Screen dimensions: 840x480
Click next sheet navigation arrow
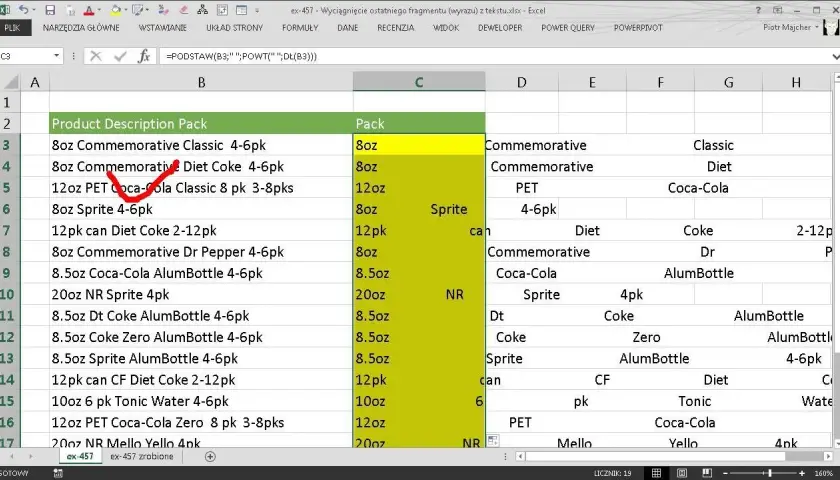(31, 456)
